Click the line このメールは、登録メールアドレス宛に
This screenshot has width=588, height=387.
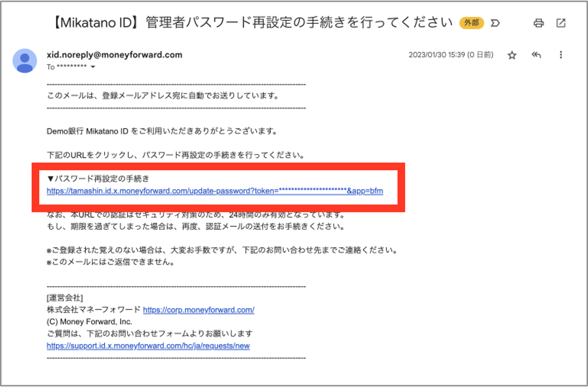click(163, 96)
